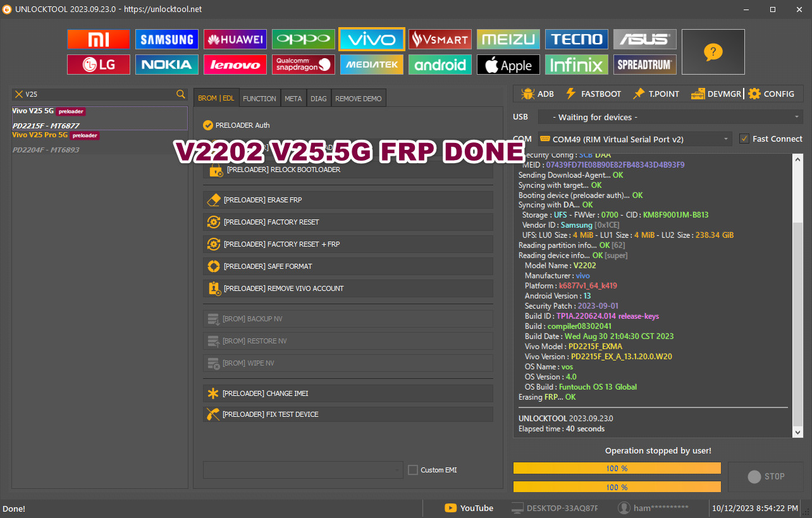Click the ham user account entry
Screen dimensions: 812x518
(x=654, y=508)
